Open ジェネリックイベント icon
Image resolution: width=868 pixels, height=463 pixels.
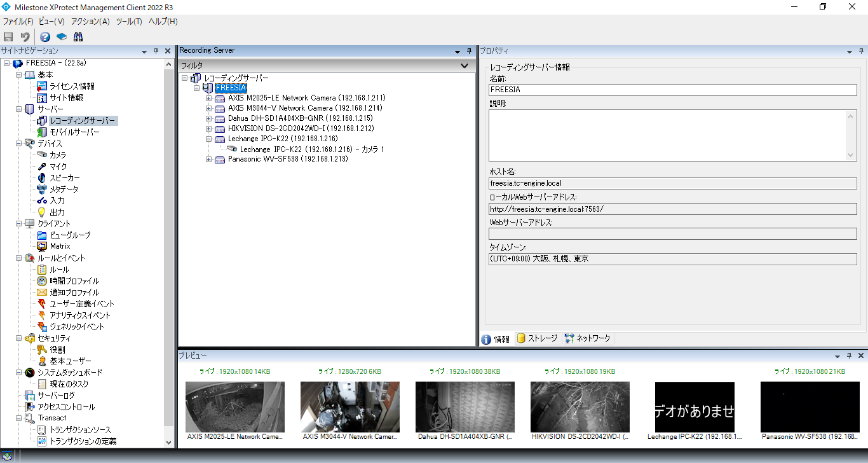click(x=42, y=327)
